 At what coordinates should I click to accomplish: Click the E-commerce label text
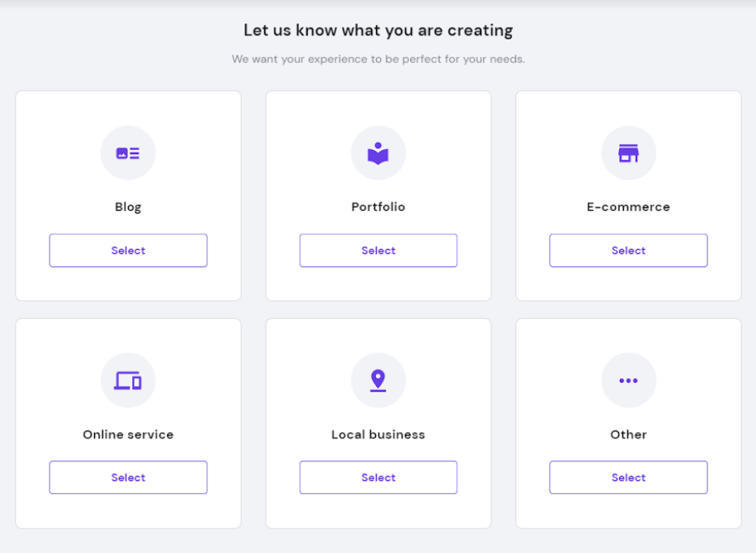(628, 207)
